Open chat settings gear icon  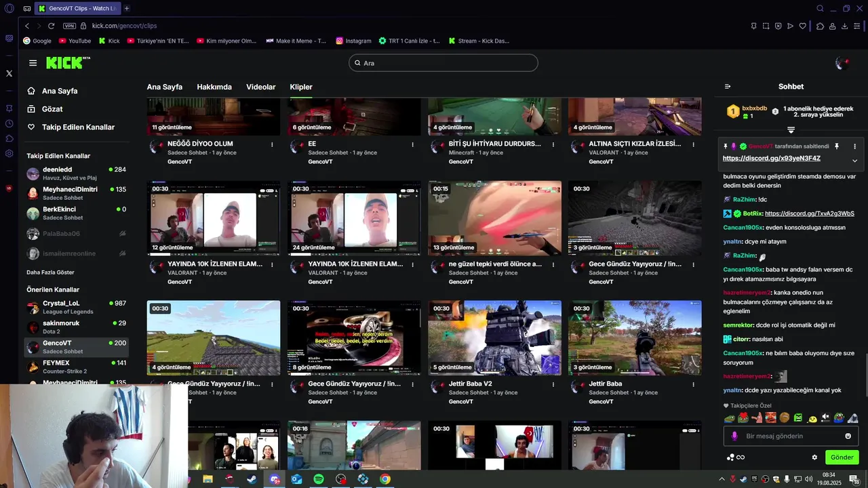(x=814, y=457)
